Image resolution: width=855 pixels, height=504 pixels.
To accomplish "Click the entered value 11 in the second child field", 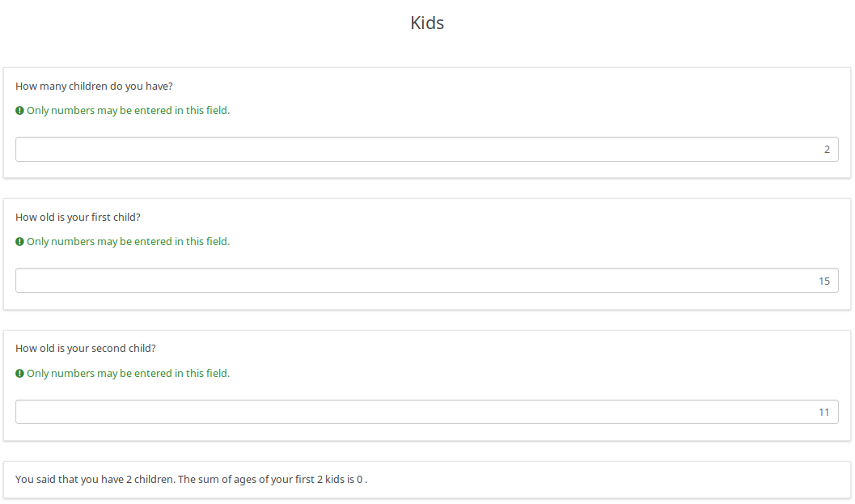I will tap(824, 412).
